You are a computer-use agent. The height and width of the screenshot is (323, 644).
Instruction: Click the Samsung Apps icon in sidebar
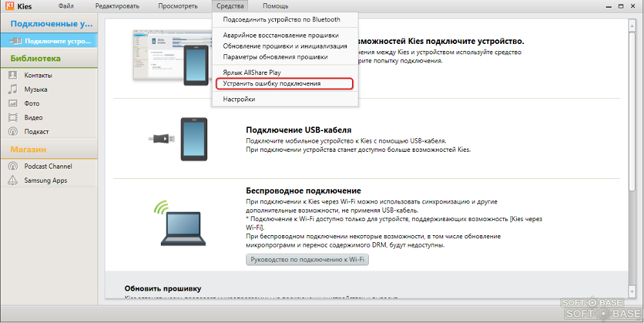pos(13,180)
